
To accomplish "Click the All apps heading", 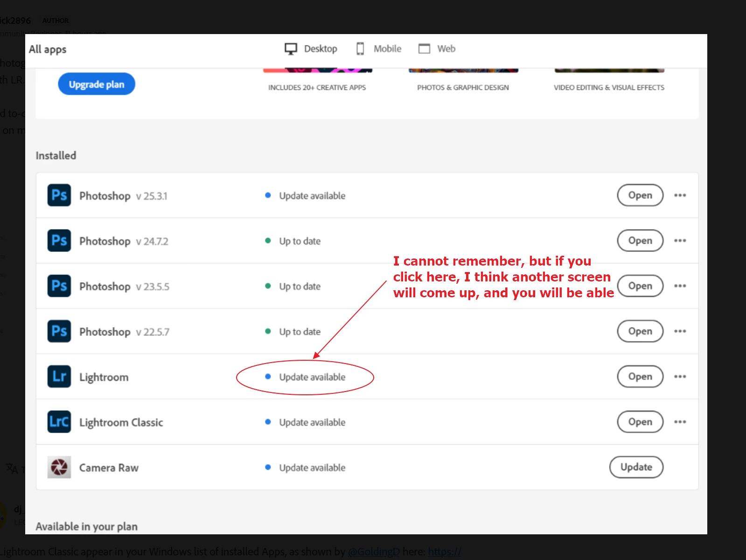I will (x=48, y=49).
